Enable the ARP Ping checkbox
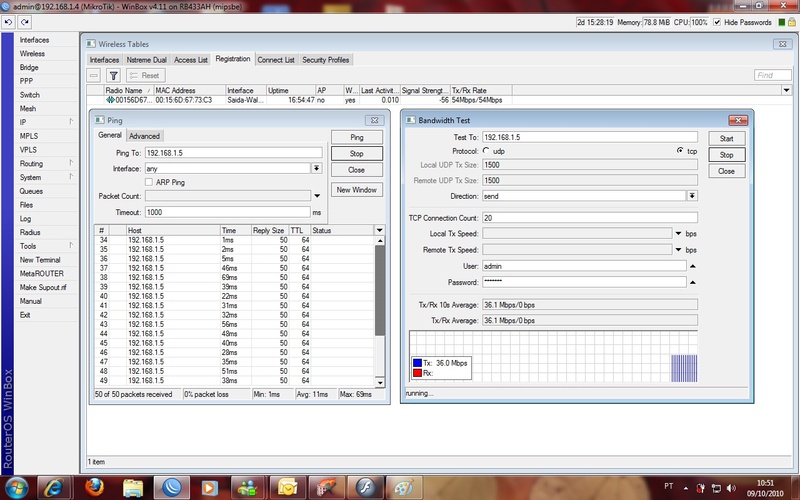The image size is (800, 500). [149, 182]
